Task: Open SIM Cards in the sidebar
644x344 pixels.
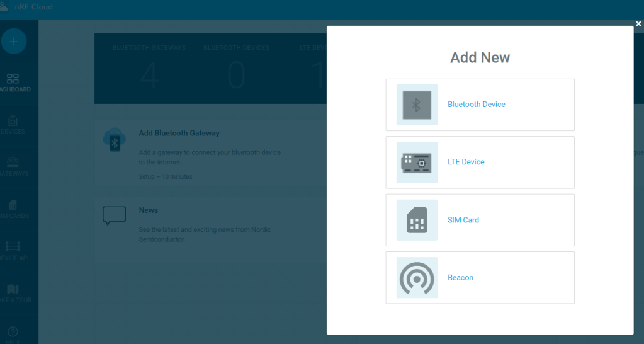Action: tap(13, 209)
